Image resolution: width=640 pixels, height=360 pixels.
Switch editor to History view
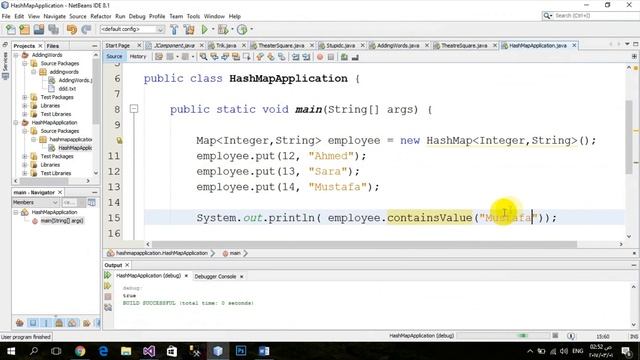point(138,57)
